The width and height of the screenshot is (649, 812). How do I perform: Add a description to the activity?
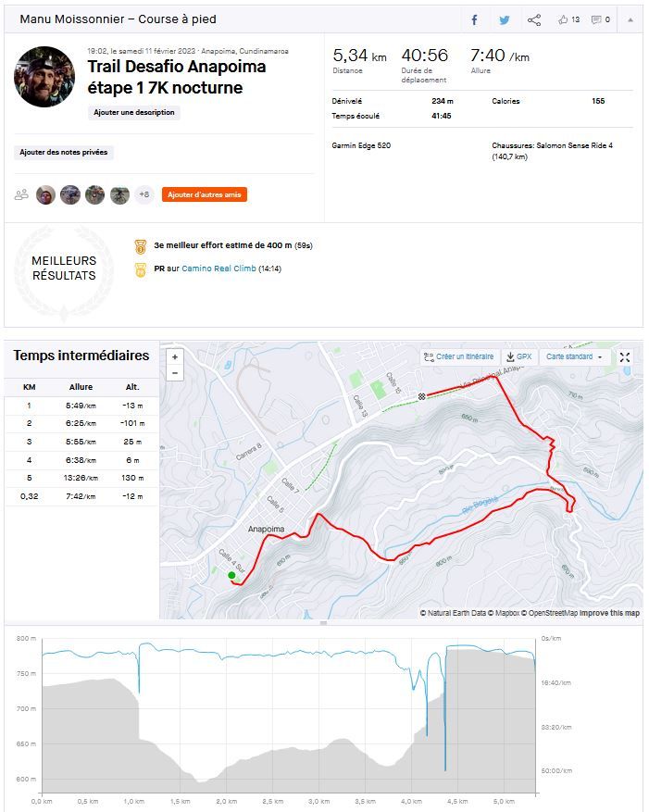coord(134,112)
